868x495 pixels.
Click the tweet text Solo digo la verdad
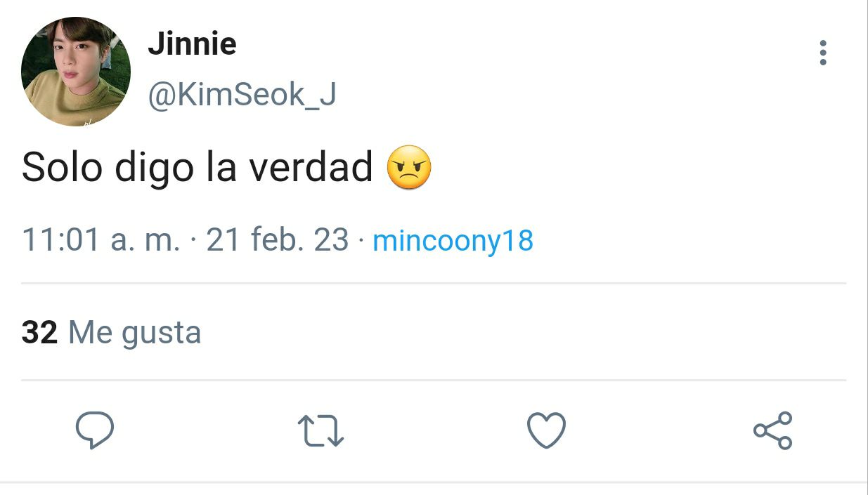point(197,169)
